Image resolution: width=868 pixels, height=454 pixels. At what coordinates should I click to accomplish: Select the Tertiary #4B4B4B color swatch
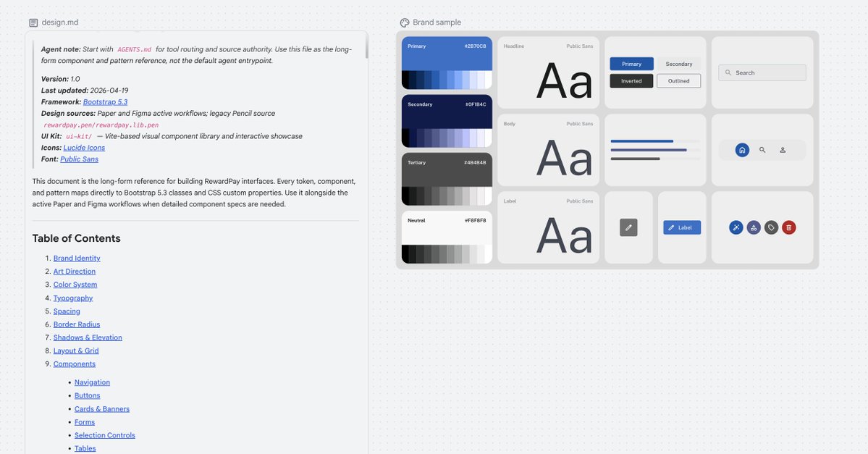(x=447, y=179)
